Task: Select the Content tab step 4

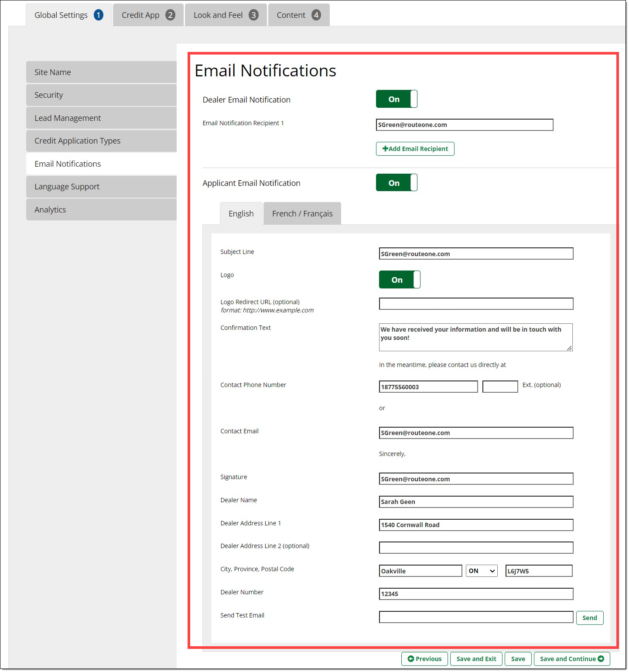Action: click(x=298, y=15)
